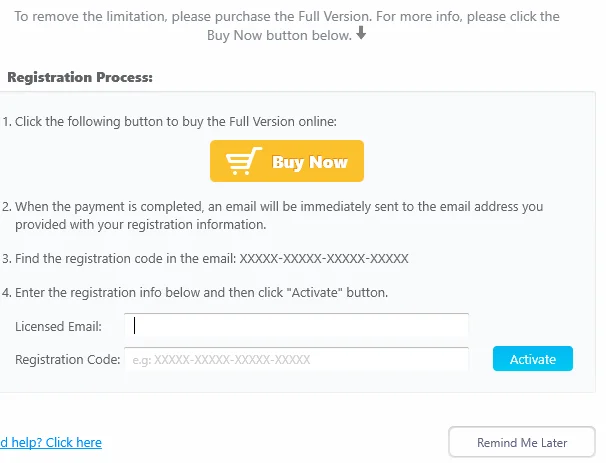Image resolution: width=606 pixels, height=463 pixels.
Task: Open the Buy Now purchase page
Action: [x=287, y=161]
